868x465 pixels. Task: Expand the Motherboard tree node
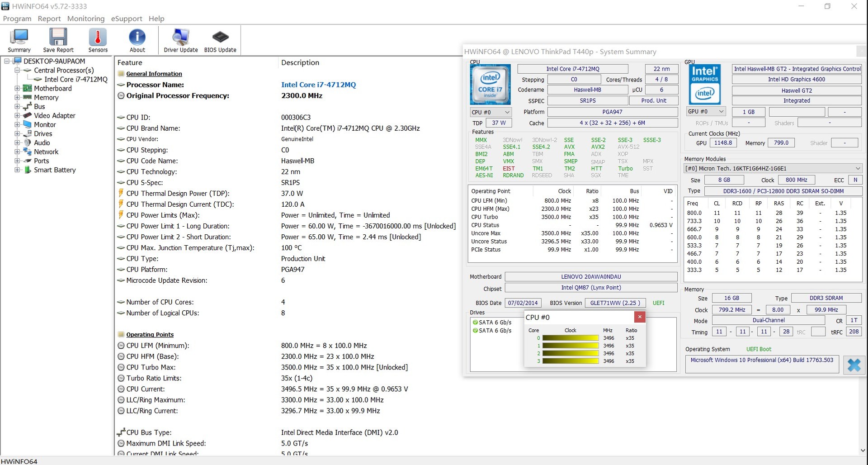point(17,88)
